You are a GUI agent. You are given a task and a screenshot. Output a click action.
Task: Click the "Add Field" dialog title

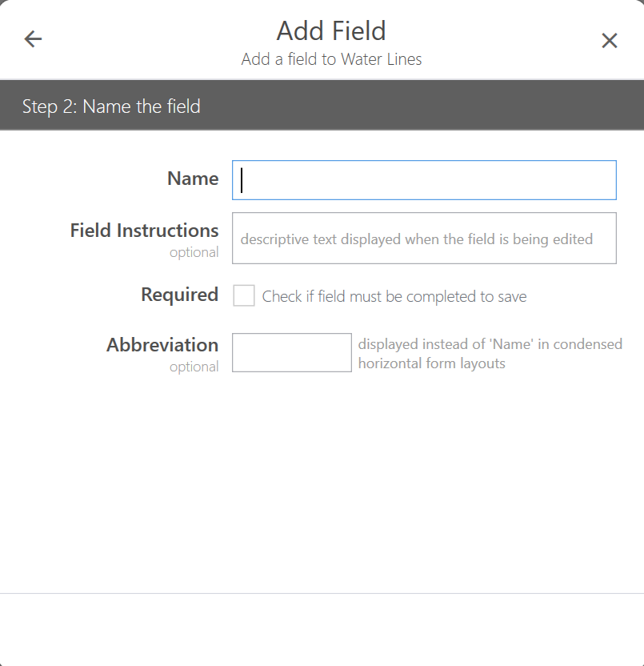(331, 31)
